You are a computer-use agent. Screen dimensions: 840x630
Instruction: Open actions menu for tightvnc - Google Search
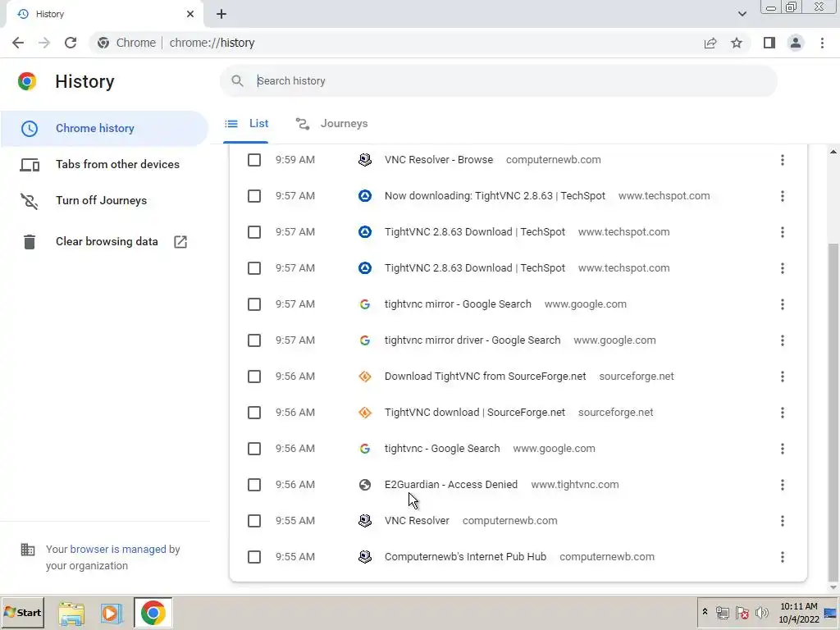(782, 449)
